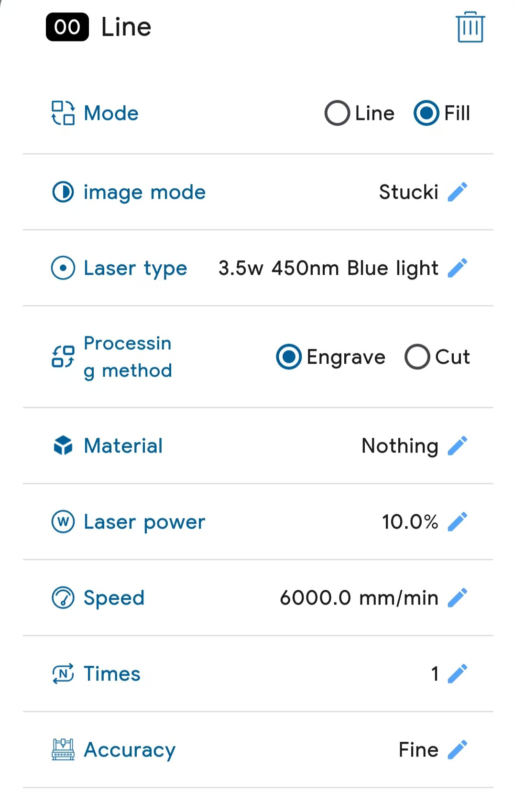Image resolution: width=514 pixels, height=812 pixels.
Task: Delete the layer with the trash icon
Action: [x=470, y=27]
